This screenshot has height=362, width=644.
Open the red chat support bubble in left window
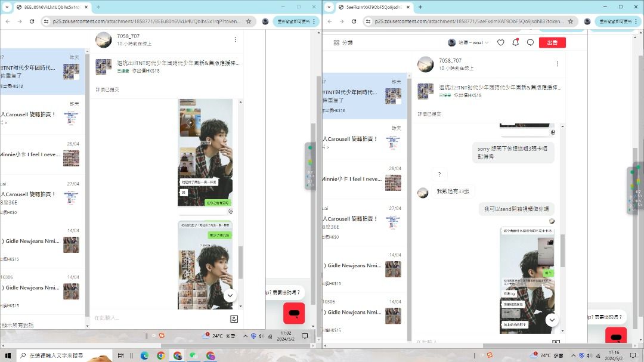(294, 313)
